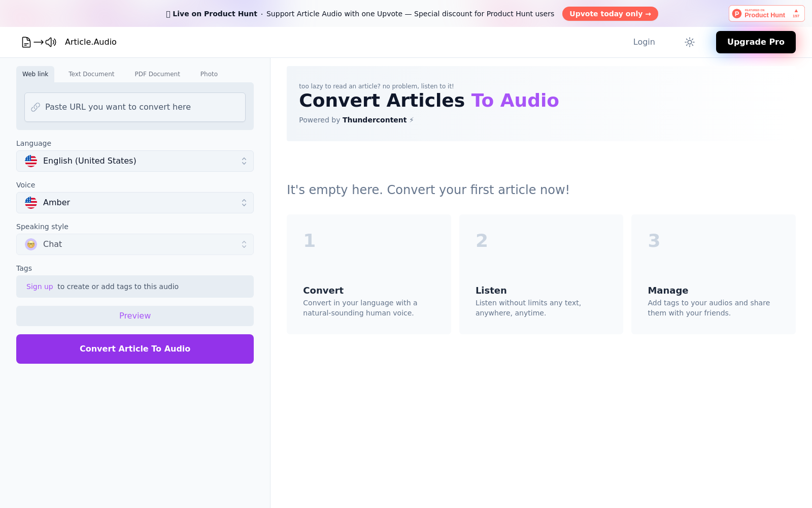Switch to the Text Document tab
812x508 pixels.
(91, 74)
